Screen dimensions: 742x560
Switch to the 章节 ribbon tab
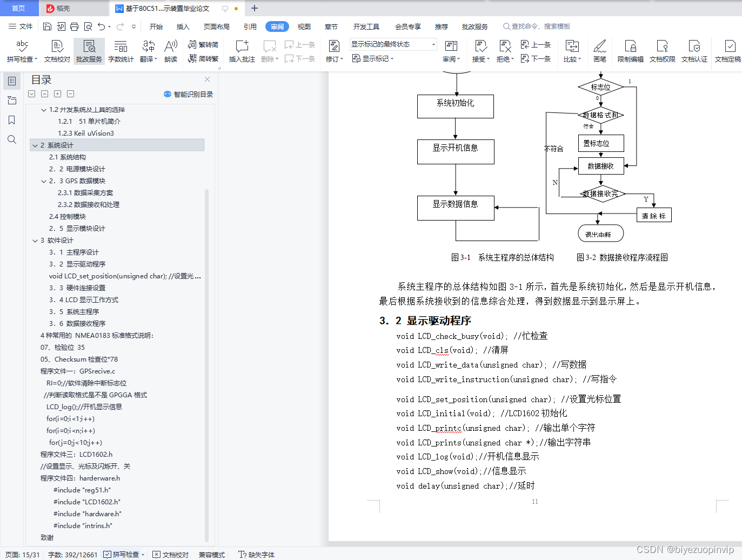click(331, 26)
